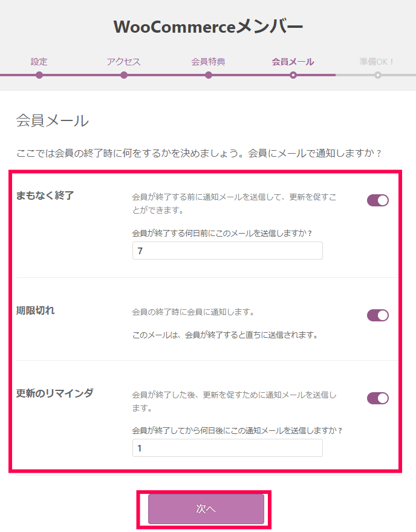Click the 次へ button
Viewport: 416px width, 532px height.
click(206, 509)
